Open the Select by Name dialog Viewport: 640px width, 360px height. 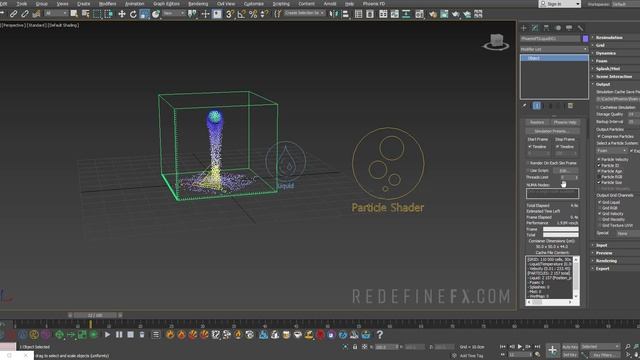(85, 14)
